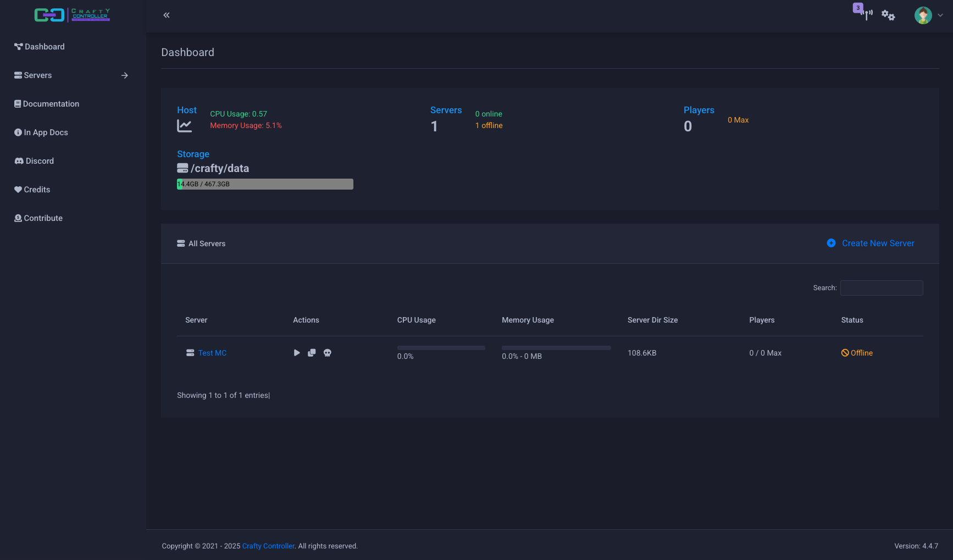Collapse the sidebar with double chevron

[167, 15]
